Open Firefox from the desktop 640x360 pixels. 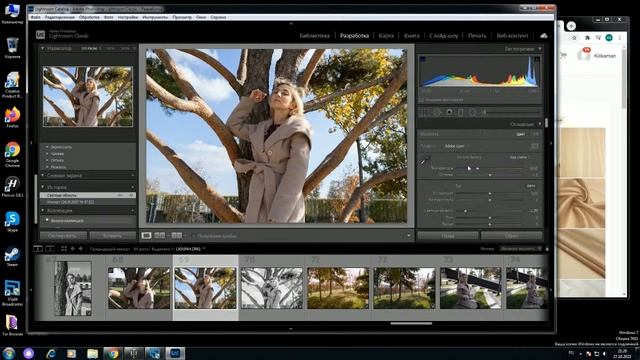pos(12,118)
